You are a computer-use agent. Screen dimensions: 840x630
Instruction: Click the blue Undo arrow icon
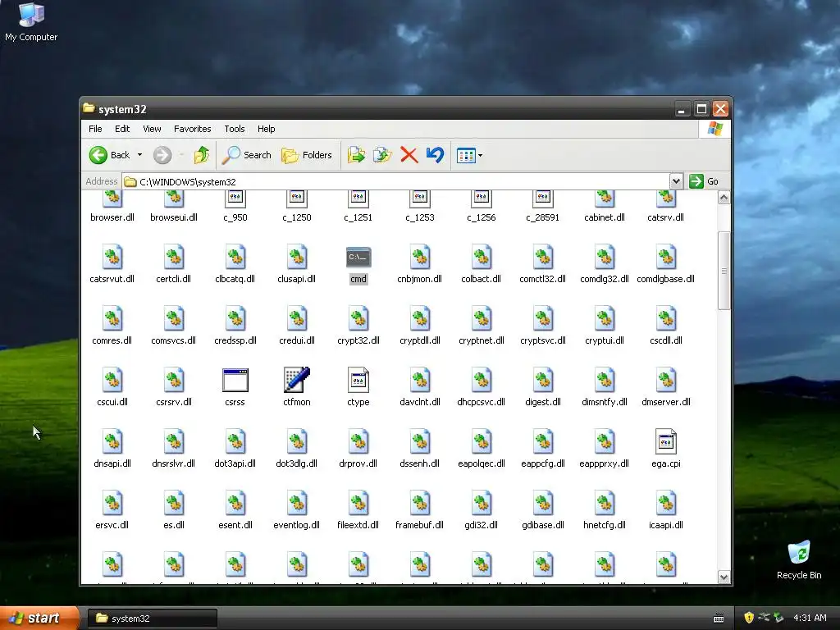[435, 155]
